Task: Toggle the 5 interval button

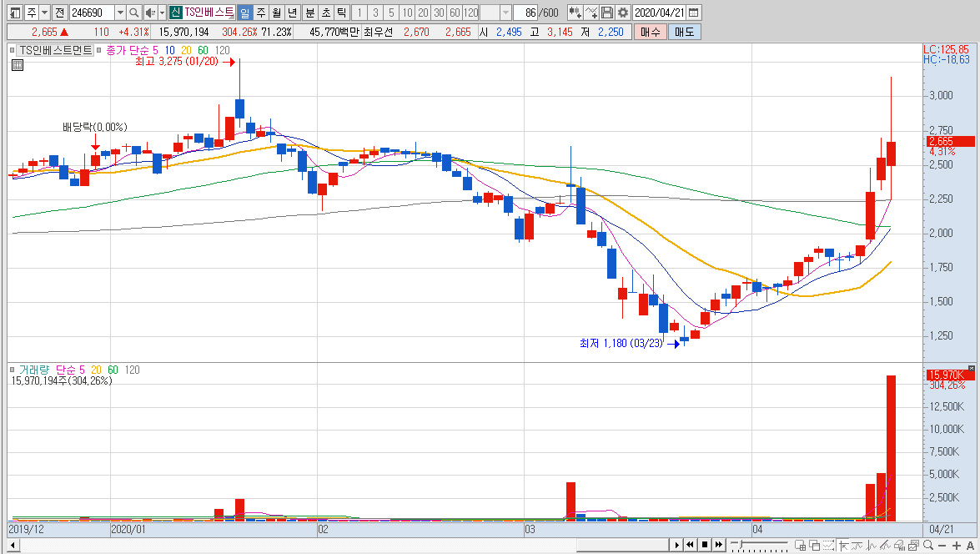Action: tap(391, 13)
